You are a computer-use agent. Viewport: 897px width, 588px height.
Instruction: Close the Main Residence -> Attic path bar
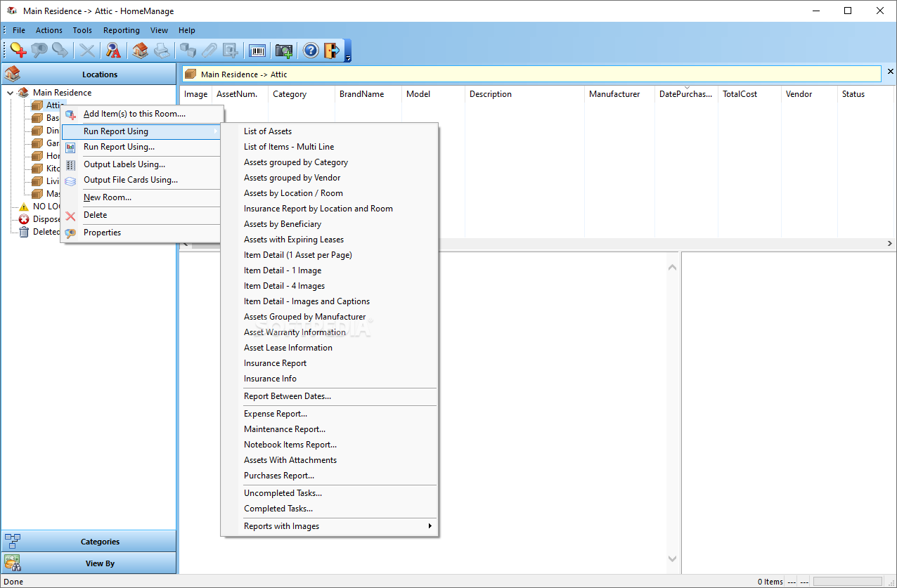coord(890,72)
